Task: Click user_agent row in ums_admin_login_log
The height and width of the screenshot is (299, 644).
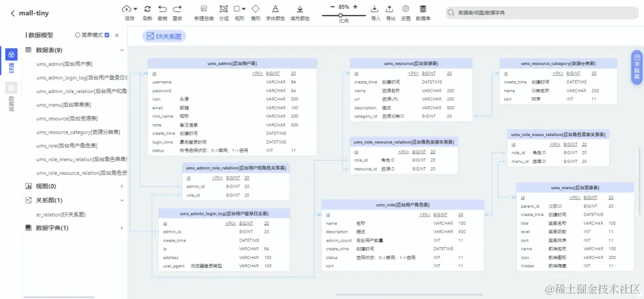Action: tap(224, 266)
